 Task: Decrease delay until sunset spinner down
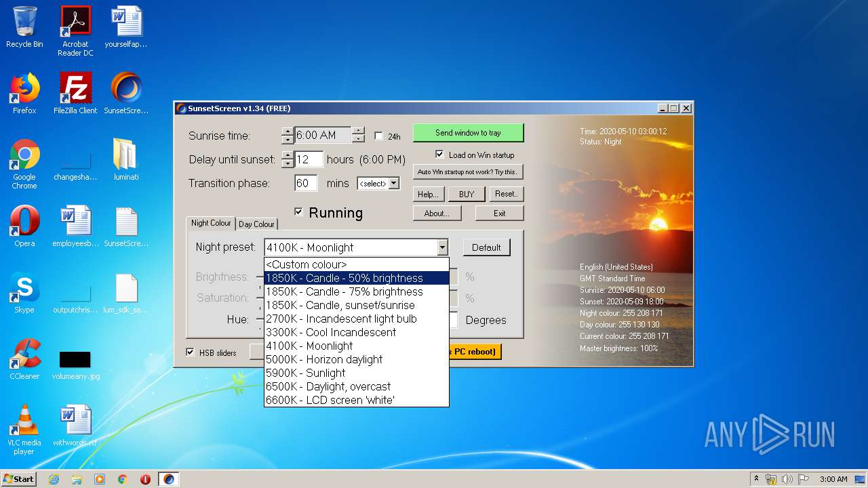coord(288,164)
